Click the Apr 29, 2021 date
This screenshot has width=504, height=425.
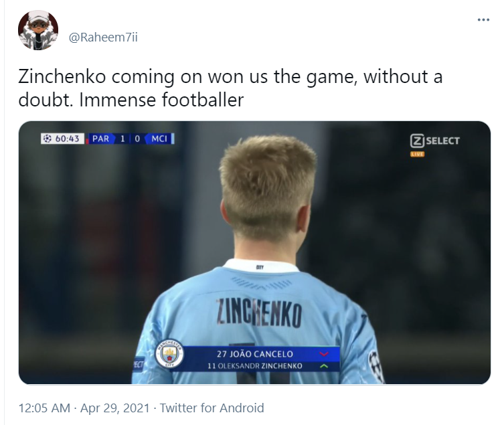point(114,408)
